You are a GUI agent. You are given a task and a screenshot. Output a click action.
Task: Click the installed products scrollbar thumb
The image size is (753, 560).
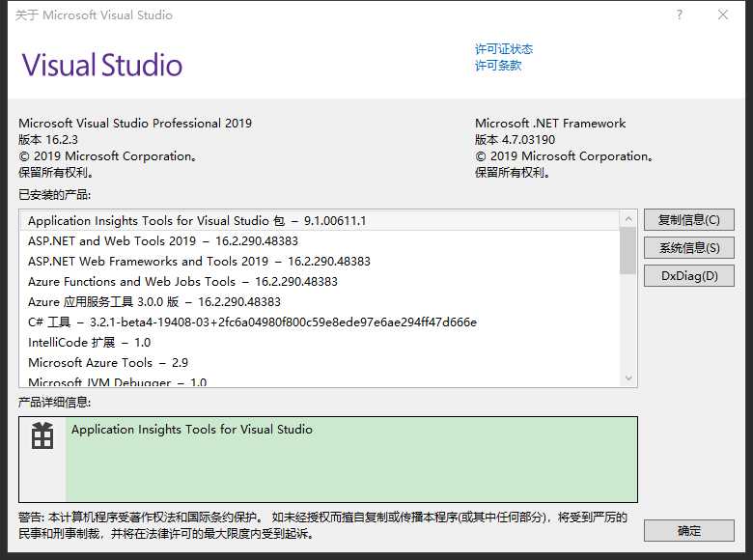coord(628,251)
